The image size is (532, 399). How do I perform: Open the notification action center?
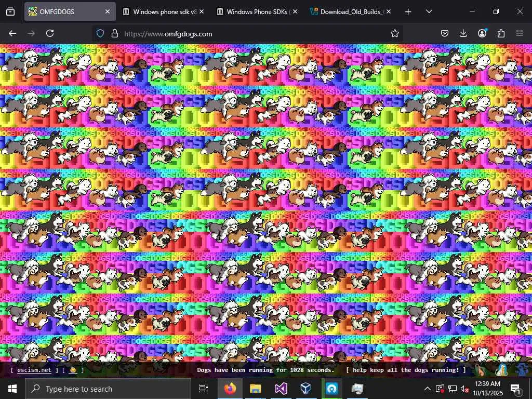pyautogui.click(x=515, y=389)
